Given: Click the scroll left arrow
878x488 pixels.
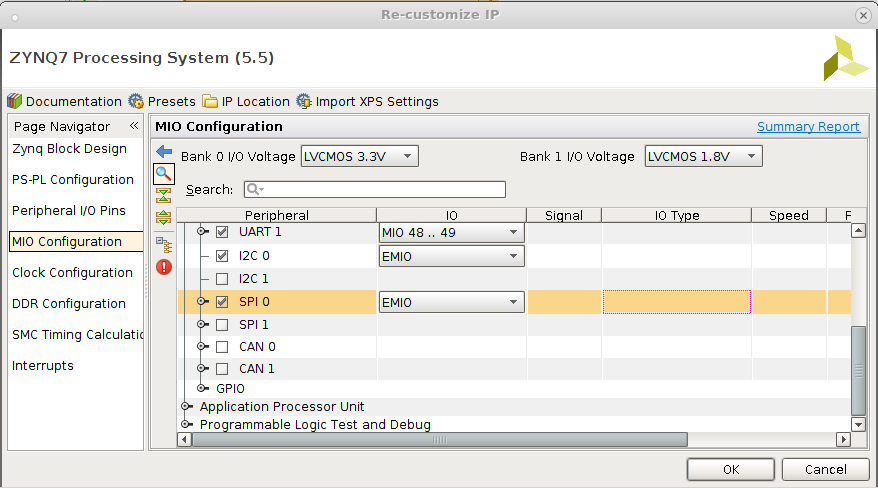Looking at the screenshot, I should click(185, 440).
